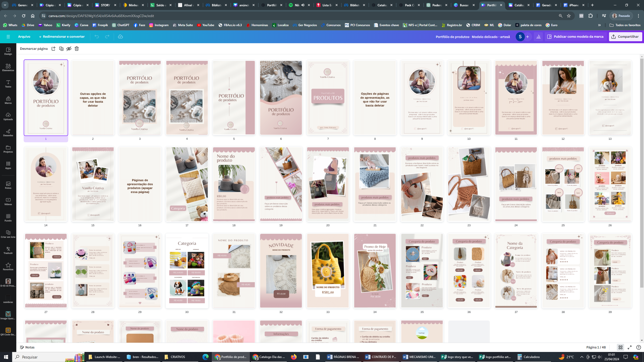Click the Compartilhar button
644x362 pixels.
click(x=625, y=37)
